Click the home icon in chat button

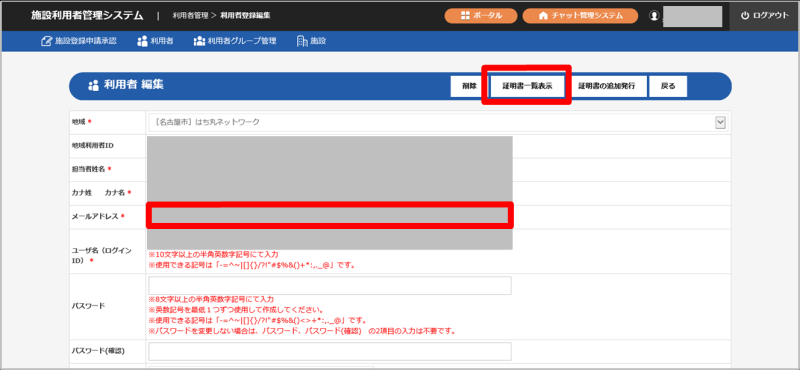[x=543, y=16]
